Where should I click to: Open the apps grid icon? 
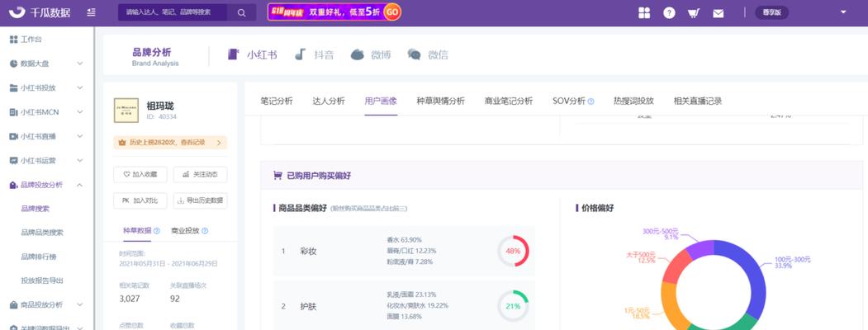click(x=644, y=12)
